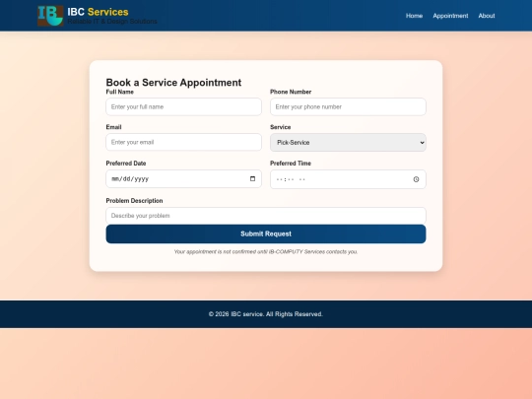Go to the Home nav link
The width and height of the screenshot is (532, 399).
point(414,16)
